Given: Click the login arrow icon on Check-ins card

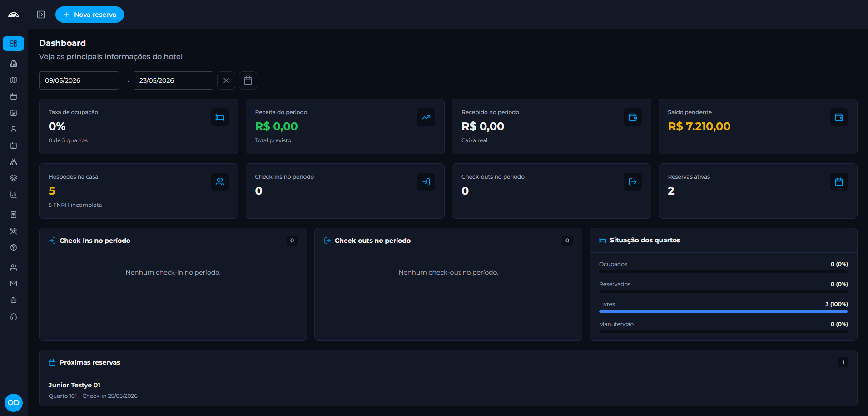Looking at the screenshot, I should (426, 182).
